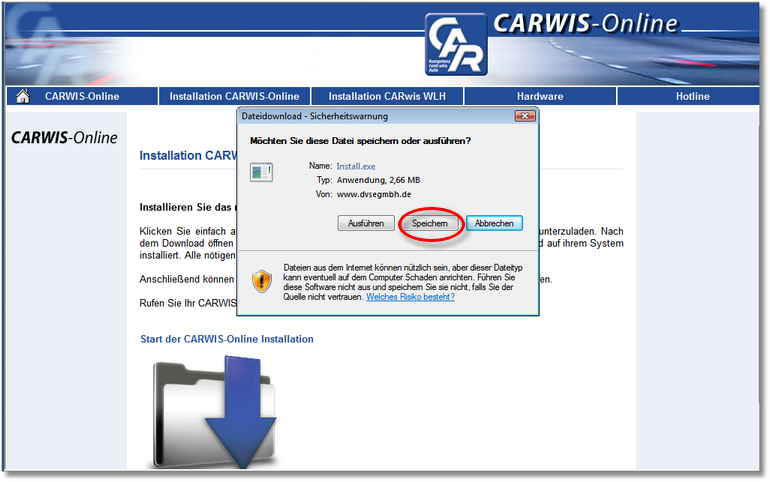Screen dimensions: 770x482
Task: Switch to the Hardware tab
Action: [x=540, y=96]
